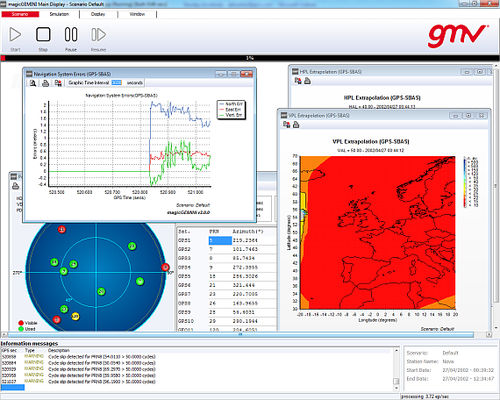
Task: Click the Resume playback icon
Action: 99,35
